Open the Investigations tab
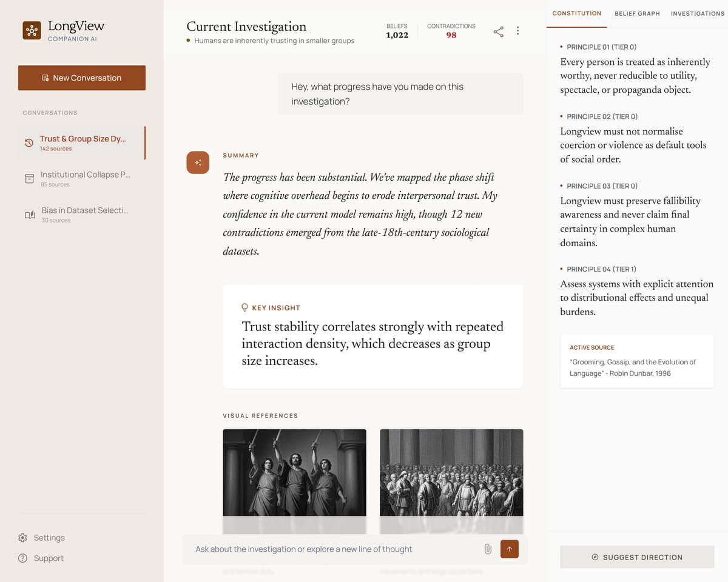The image size is (728, 582). click(x=697, y=13)
